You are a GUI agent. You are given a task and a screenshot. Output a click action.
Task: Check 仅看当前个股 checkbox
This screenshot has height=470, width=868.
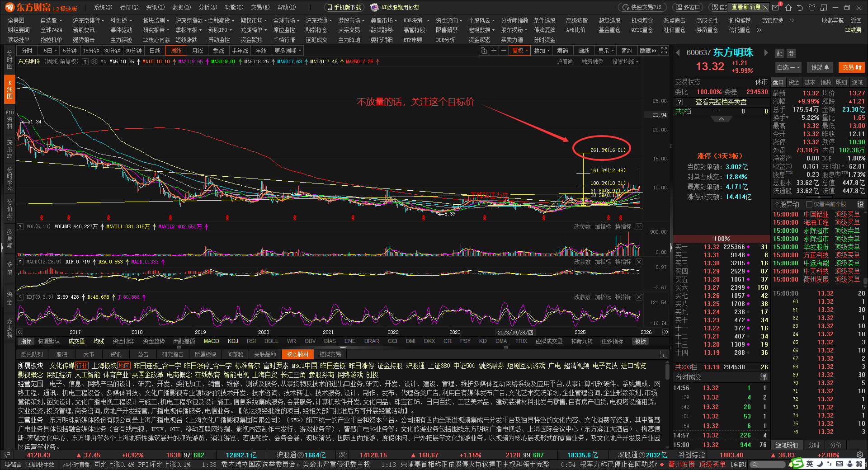[x=809, y=204]
